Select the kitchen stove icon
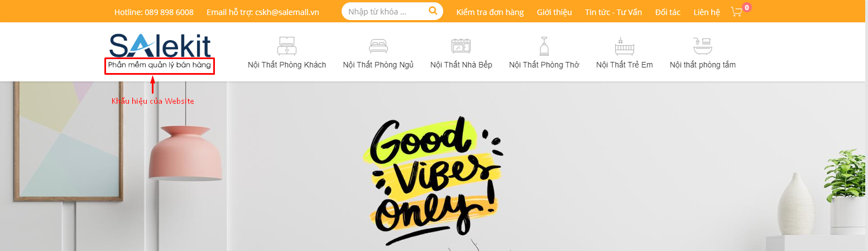 tap(461, 45)
